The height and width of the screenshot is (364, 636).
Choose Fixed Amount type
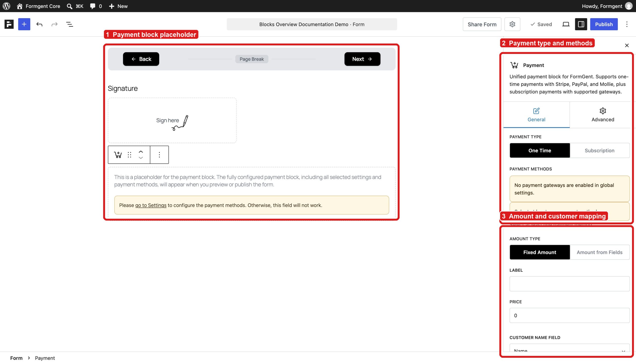(540, 252)
